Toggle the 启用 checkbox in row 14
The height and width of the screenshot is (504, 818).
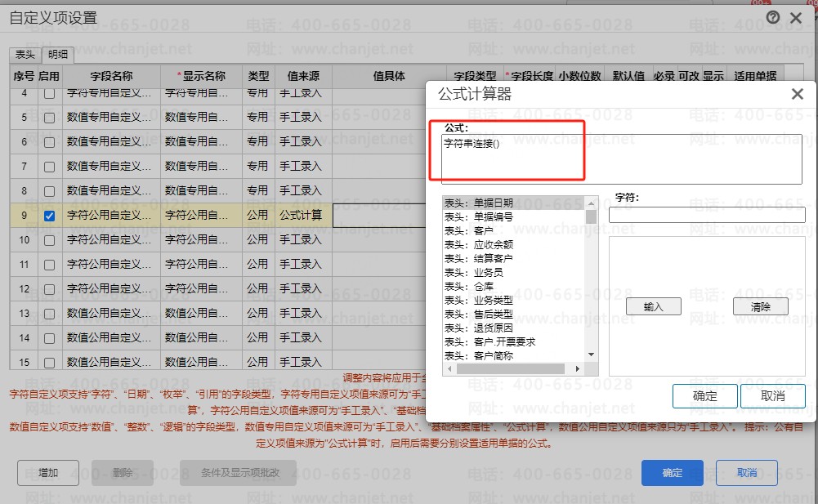pos(50,339)
